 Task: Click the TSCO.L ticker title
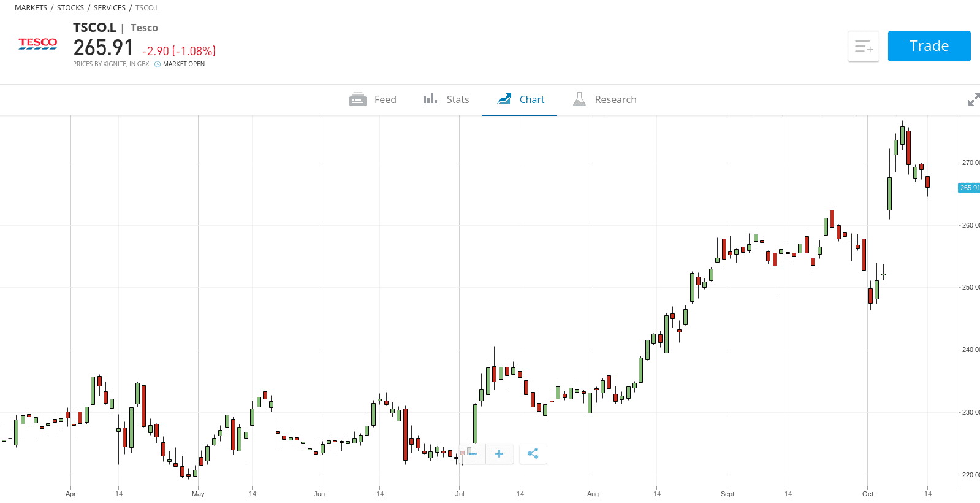[94, 28]
